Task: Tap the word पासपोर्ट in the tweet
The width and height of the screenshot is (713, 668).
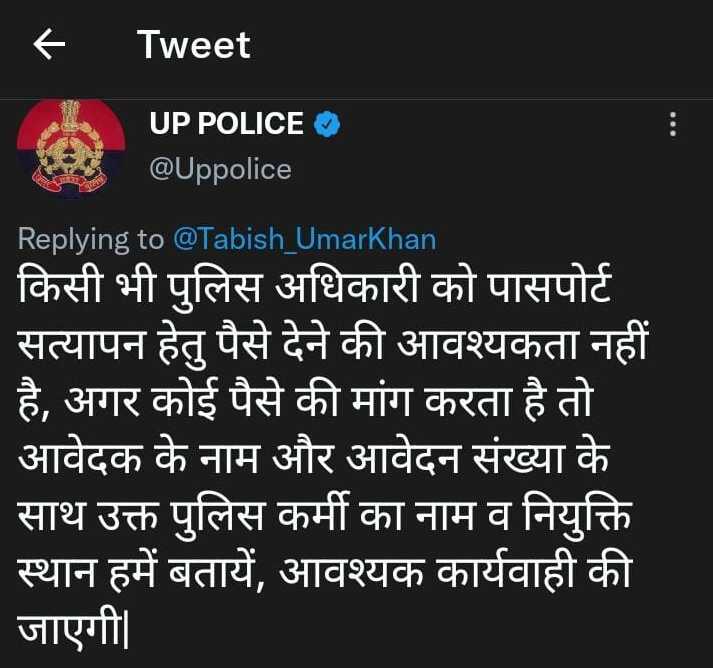Action: click(549, 286)
